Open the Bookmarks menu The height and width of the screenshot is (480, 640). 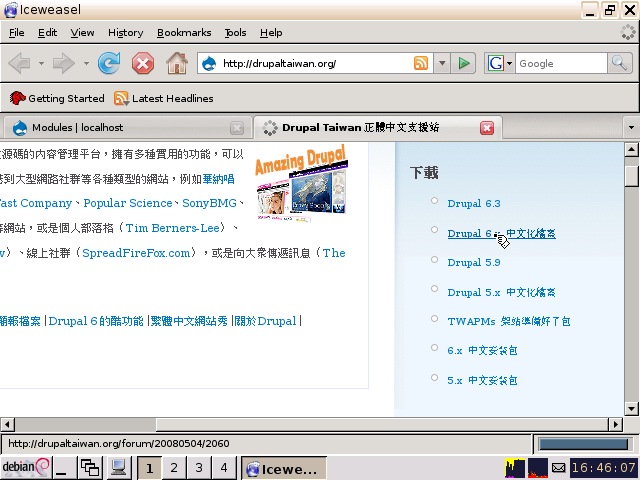(x=184, y=33)
